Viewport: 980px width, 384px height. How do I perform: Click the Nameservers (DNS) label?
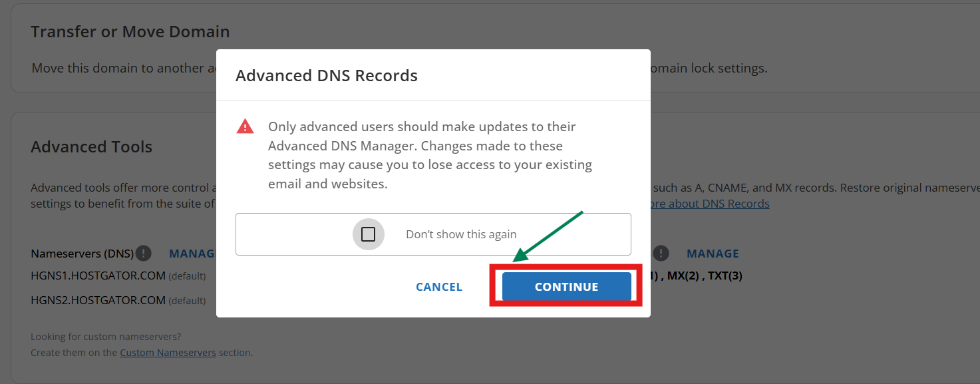pyautogui.click(x=82, y=254)
